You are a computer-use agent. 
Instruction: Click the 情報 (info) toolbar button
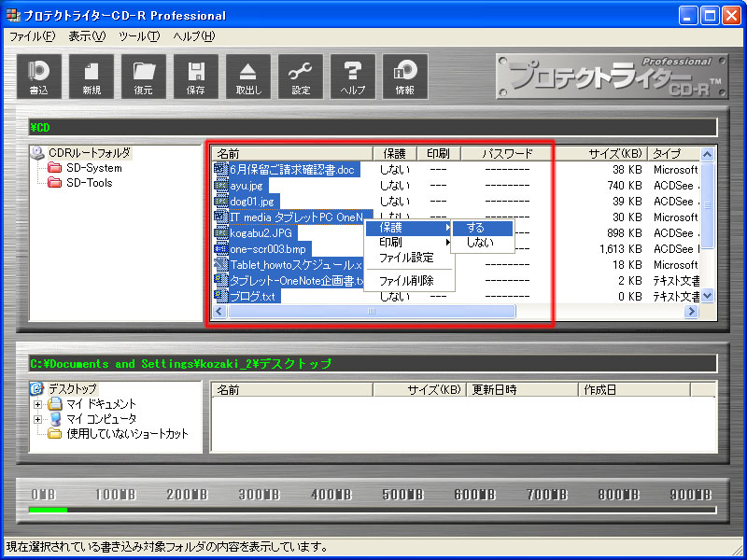click(405, 77)
